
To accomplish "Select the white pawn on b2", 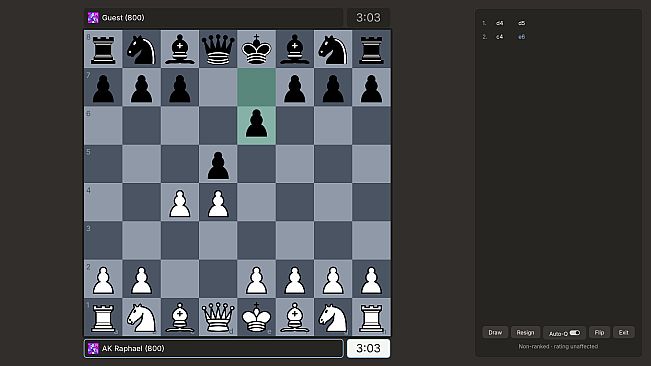I will [x=142, y=279].
